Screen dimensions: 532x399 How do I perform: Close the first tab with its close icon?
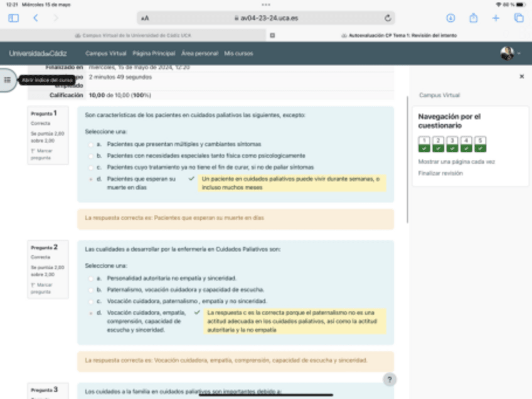[x=272, y=35]
